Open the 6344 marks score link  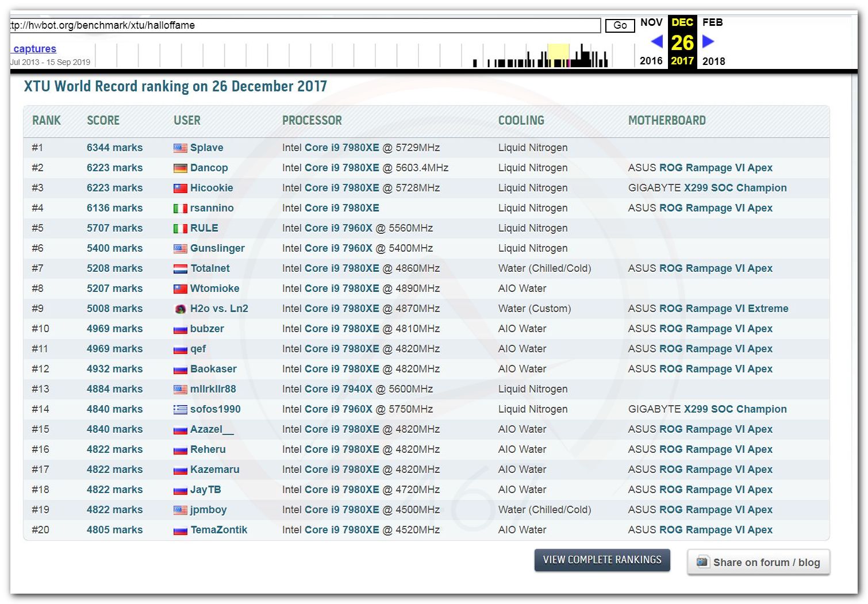click(x=114, y=148)
